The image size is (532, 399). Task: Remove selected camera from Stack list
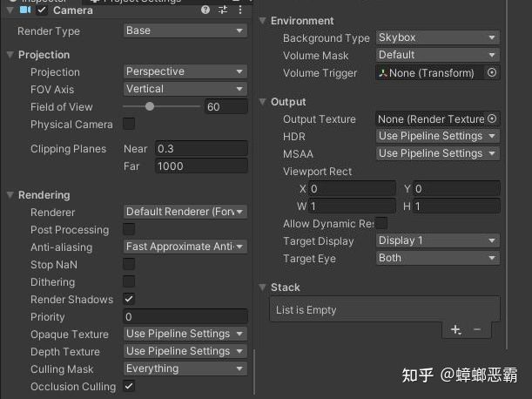tap(477, 329)
